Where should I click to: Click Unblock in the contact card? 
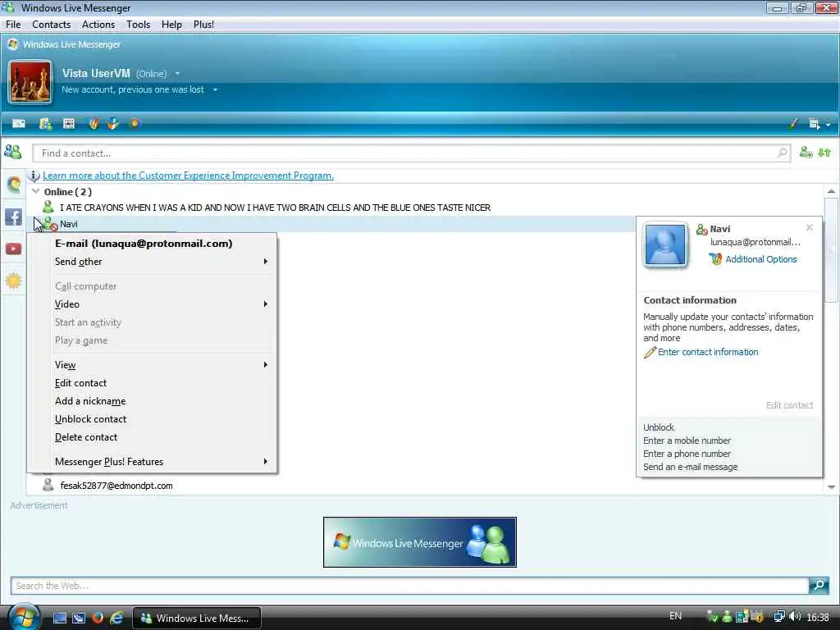pyautogui.click(x=659, y=427)
